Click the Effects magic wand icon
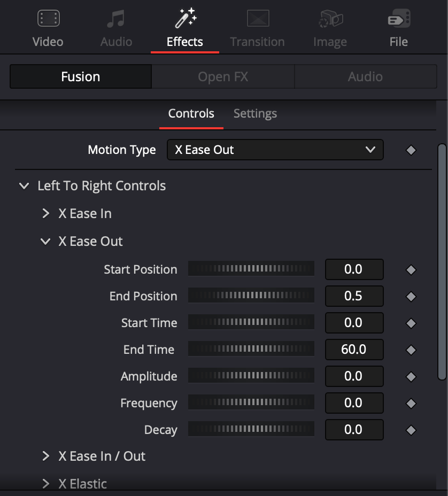This screenshot has height=496, width=448. click(186, 18)
